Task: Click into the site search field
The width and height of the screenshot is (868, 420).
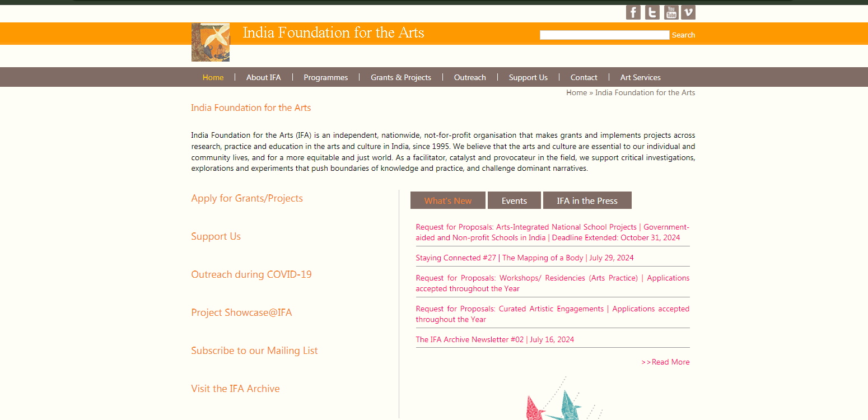Action: [604, 35]
